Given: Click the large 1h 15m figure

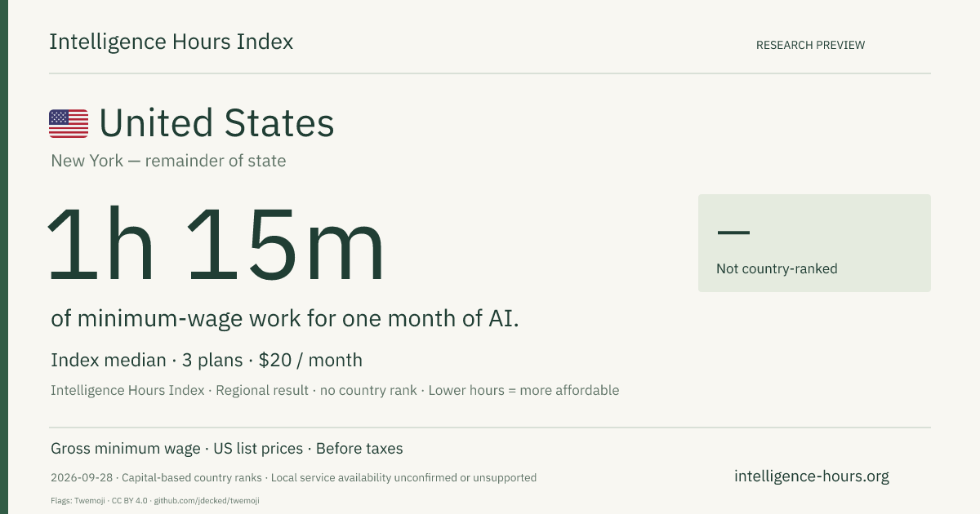Looking at the screenshot, I should [216, 246].
